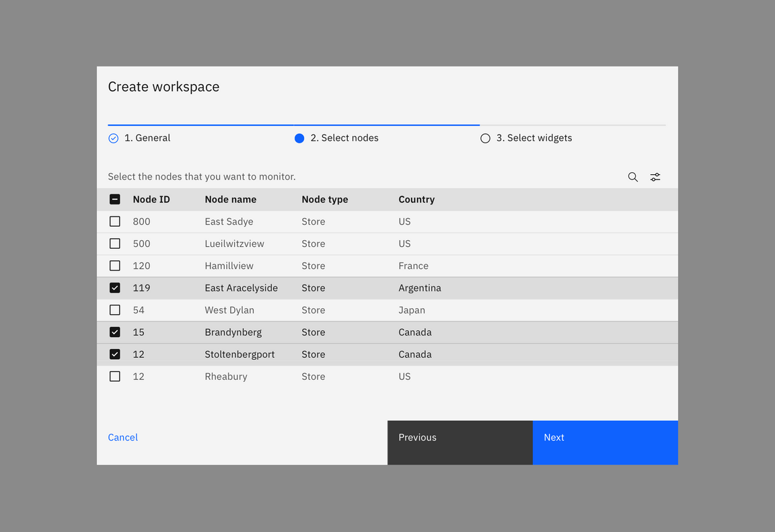The image size is (775, 532).
Task: Uncheck the East Aracelyside node
Action: (114, 288)
